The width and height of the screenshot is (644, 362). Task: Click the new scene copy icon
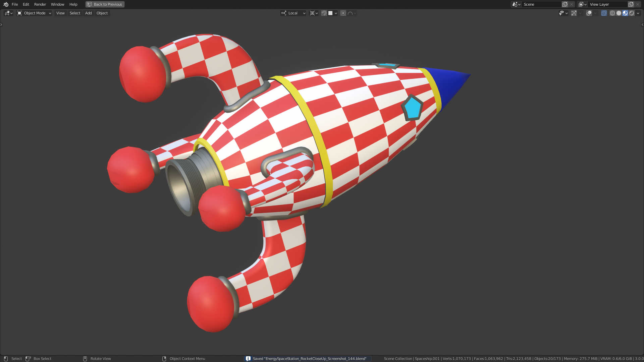[x=565, y=4]
